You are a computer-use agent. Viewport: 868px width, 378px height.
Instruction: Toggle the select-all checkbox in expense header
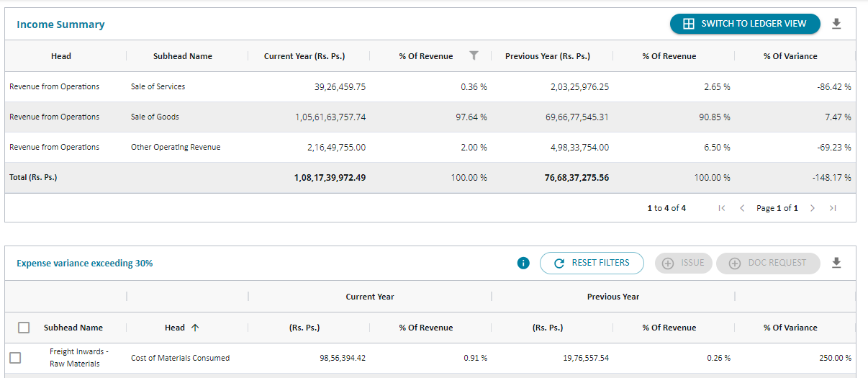[x=24, y=328]
